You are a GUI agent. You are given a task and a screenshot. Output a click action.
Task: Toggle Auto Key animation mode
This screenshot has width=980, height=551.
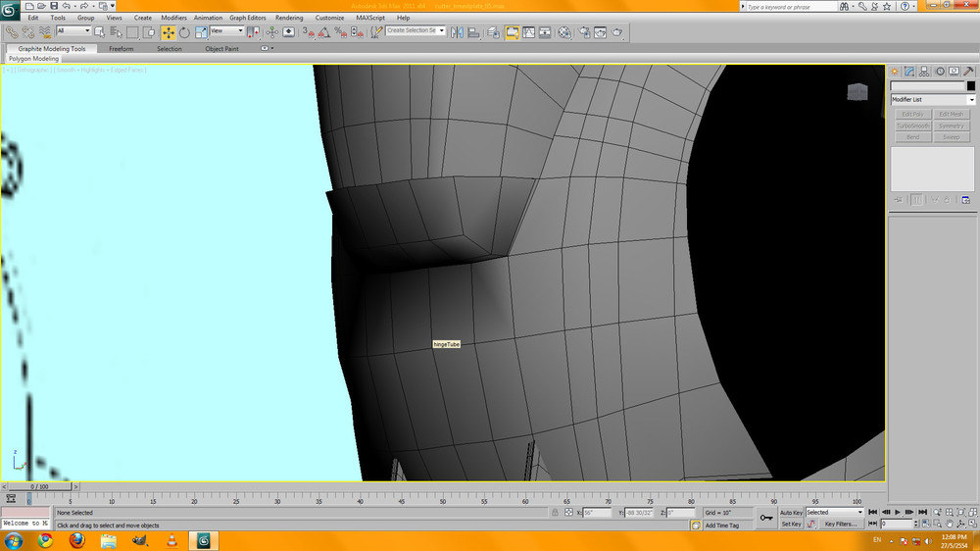(791, 513)
